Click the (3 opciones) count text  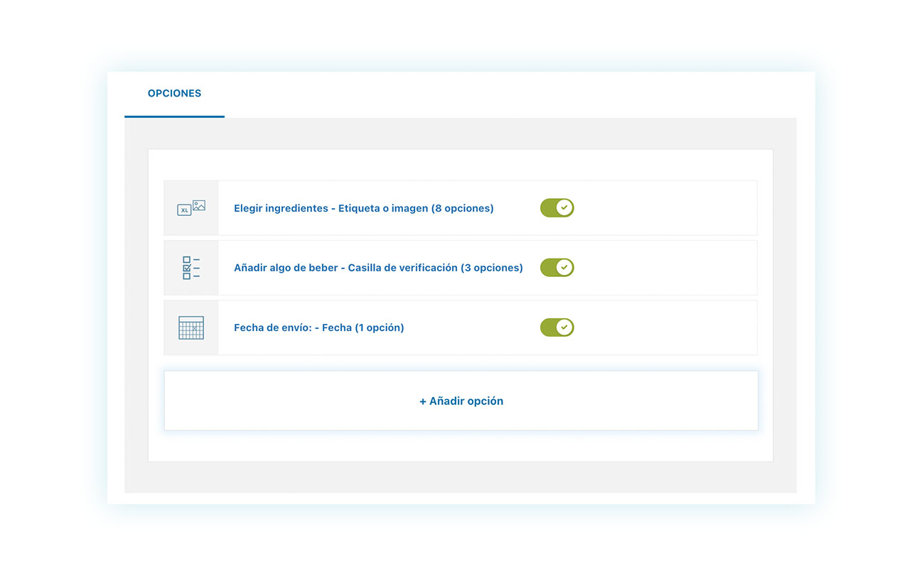[491, 268]
